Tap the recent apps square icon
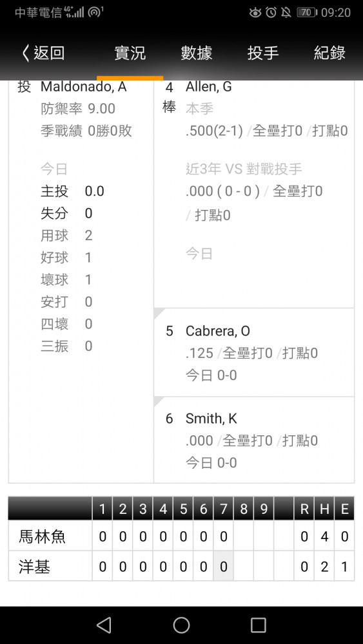This screenshot has width=363, height=644. (258, 625)
